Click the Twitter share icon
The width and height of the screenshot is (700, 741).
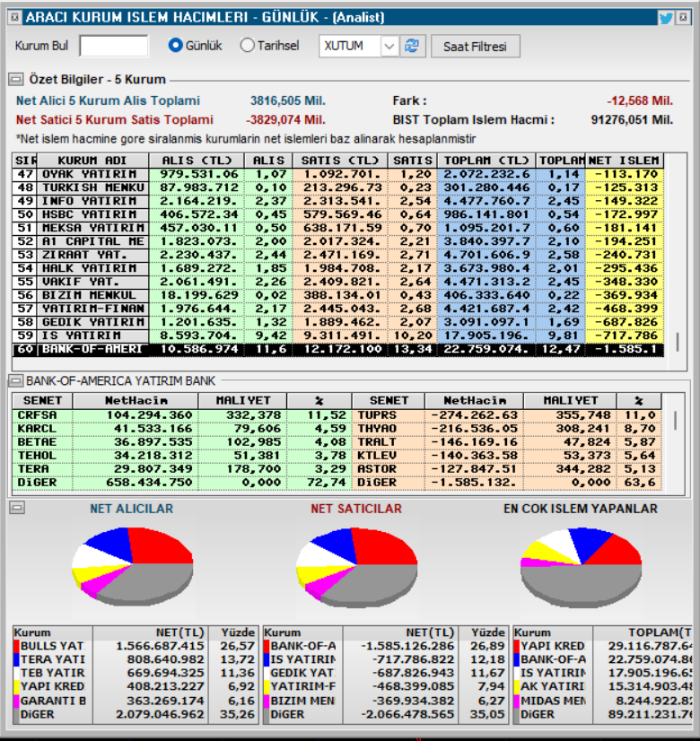point(666,18)
